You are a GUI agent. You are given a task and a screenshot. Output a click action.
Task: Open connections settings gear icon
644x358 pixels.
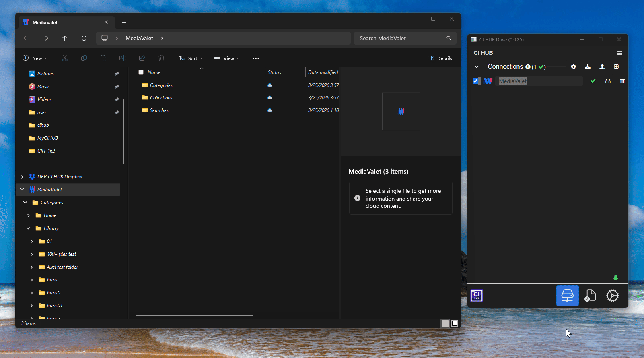tap(573, 67)
